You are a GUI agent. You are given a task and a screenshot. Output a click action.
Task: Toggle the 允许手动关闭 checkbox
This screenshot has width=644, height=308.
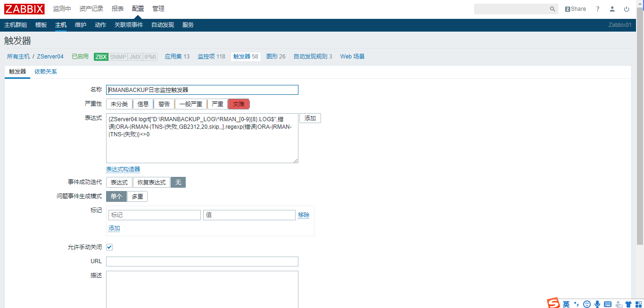(x=109, y=247)
